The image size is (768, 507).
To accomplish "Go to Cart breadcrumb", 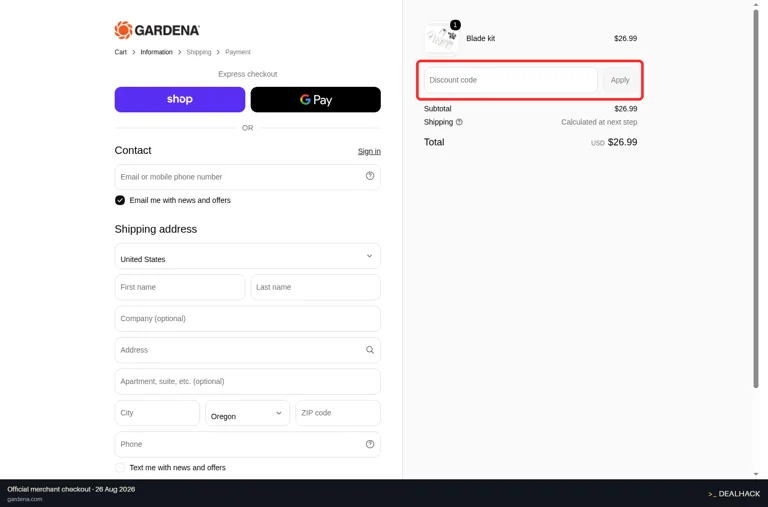I will [120, 52].
